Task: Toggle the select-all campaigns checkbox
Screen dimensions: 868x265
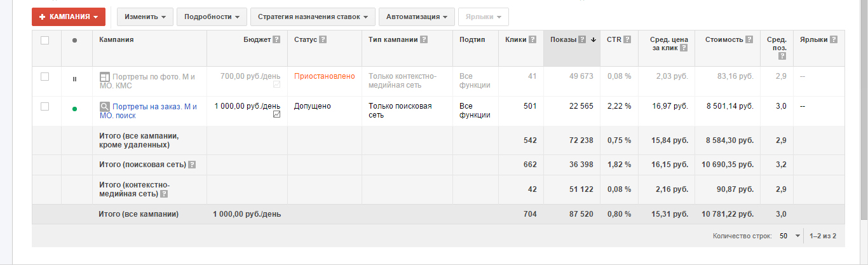Action: click(x=44, y=40)
